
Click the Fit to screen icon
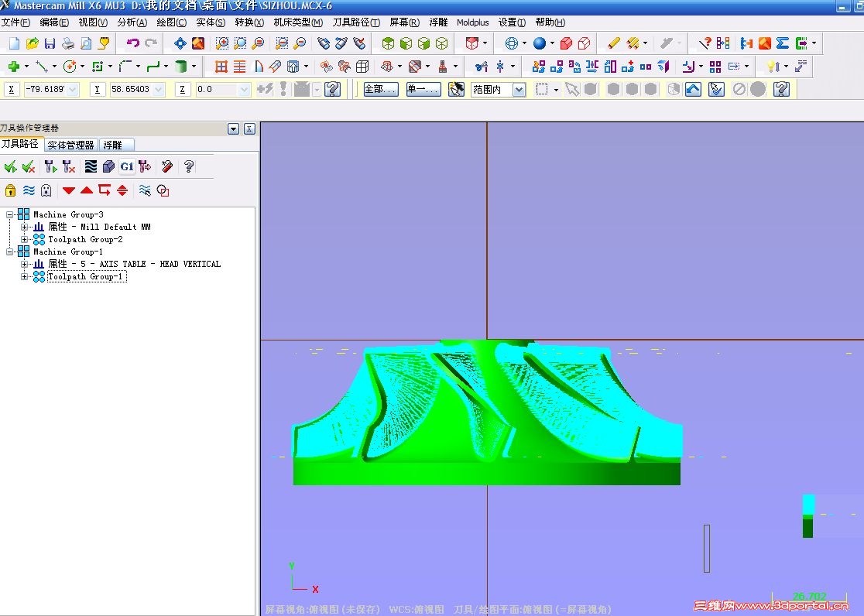180,43
